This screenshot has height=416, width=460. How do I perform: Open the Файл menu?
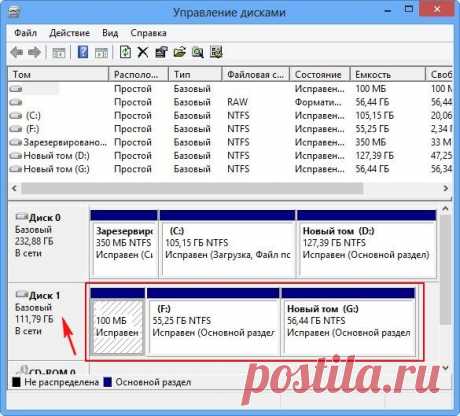tap(25, 33)
